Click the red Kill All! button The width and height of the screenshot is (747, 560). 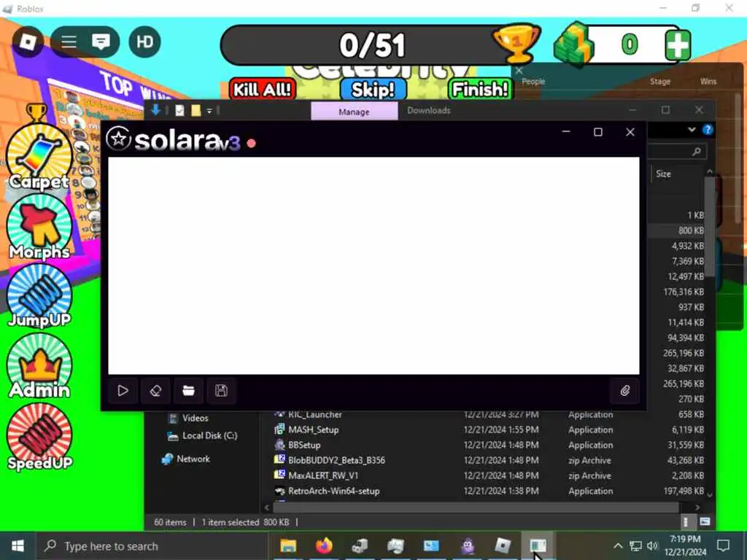(263, 89)
